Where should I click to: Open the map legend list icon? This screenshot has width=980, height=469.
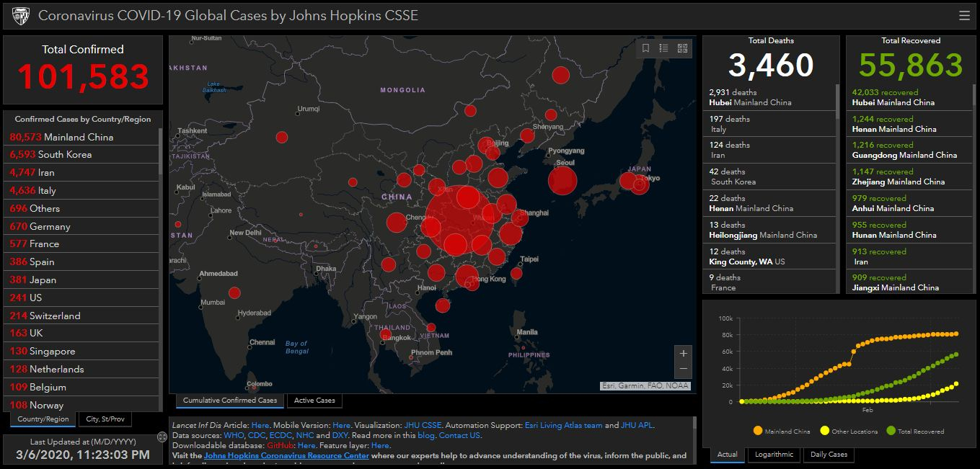pyautogui.click(x=664, y=48)
